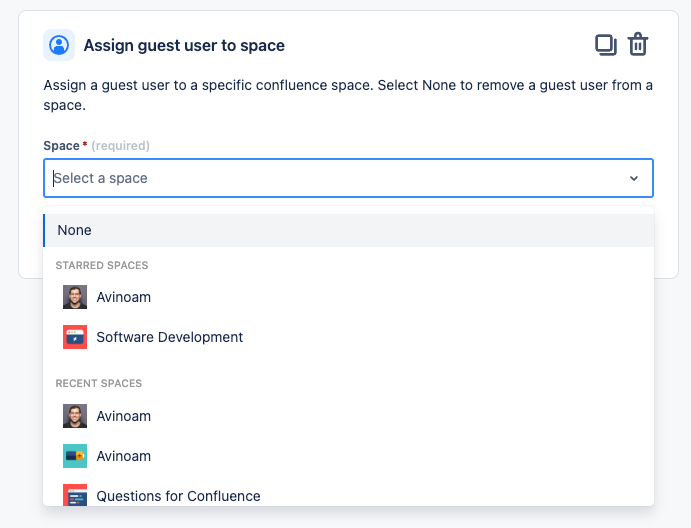Viewport: 691px width, 528px height.
Task: Click the Recent Spaces group header
Action: pos(99,383)
